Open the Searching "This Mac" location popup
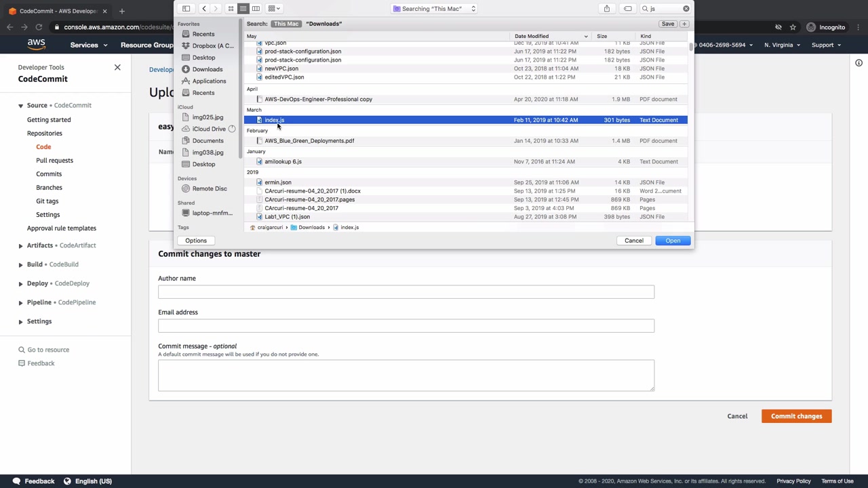Image resolution: width=868 pixels, height=488 pixels. coord(434,9)
